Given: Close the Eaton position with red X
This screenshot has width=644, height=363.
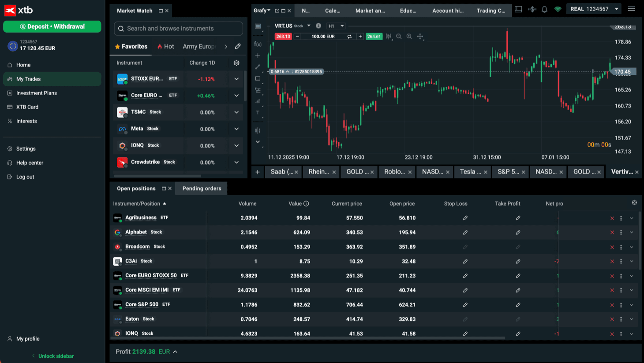Looking at the screenshot, I should tap(612, 319).
